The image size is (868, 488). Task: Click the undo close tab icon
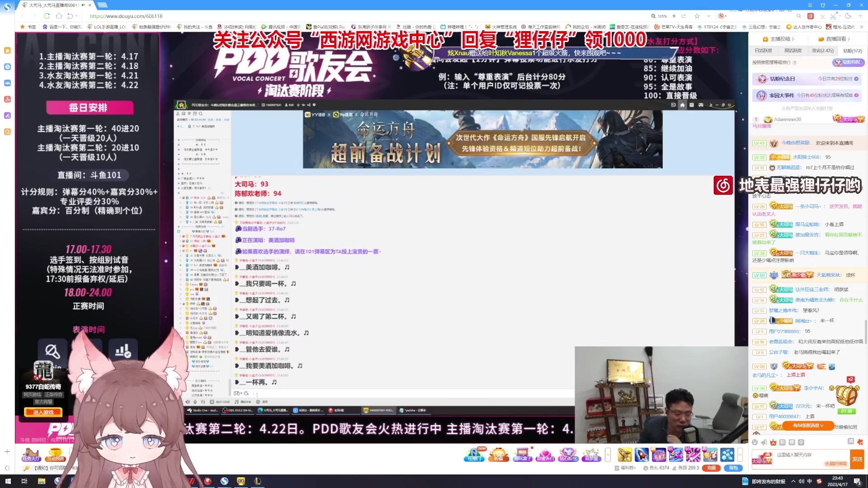[70, 16]
